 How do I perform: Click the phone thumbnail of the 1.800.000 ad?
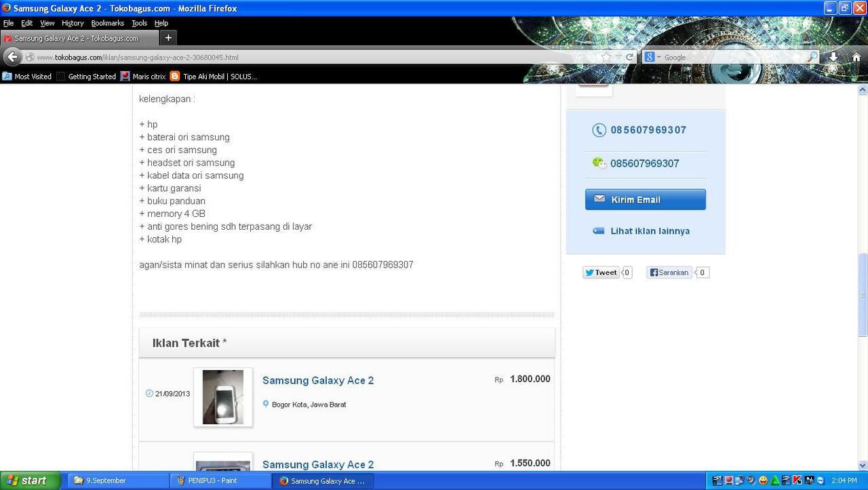[x=223, y=397]
